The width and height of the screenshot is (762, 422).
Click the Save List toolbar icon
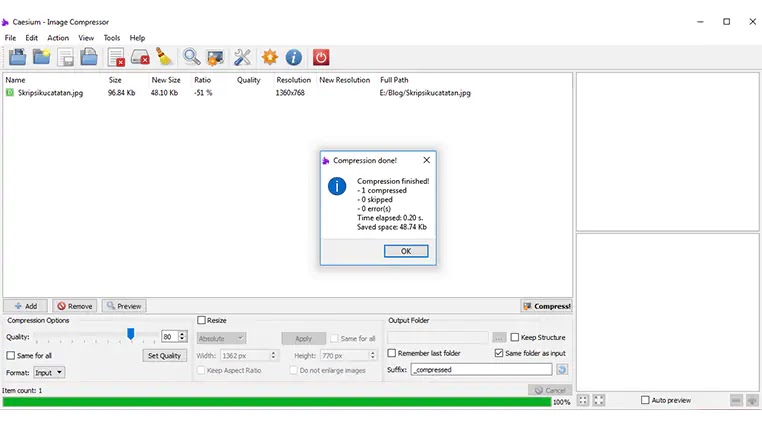point(66,57)
